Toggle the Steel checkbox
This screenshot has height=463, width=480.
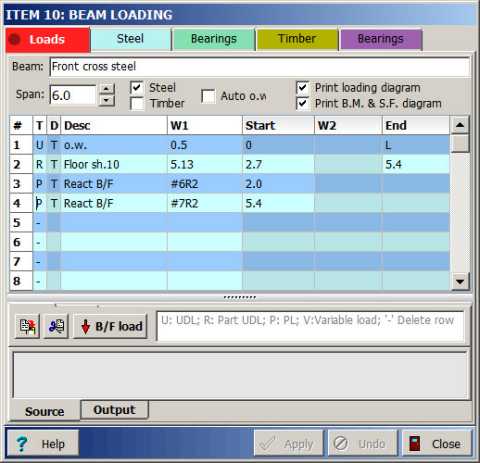(x=137, y=88)
